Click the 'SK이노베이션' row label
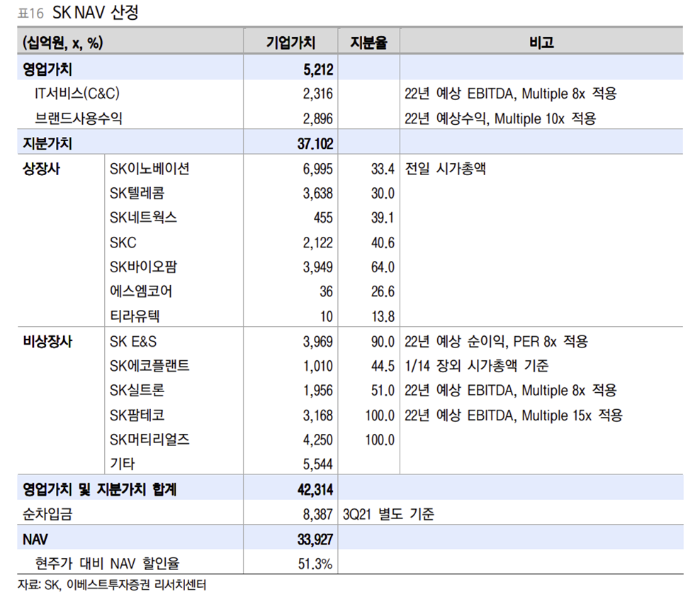700x602 pixels. click(x=149, y=169)
